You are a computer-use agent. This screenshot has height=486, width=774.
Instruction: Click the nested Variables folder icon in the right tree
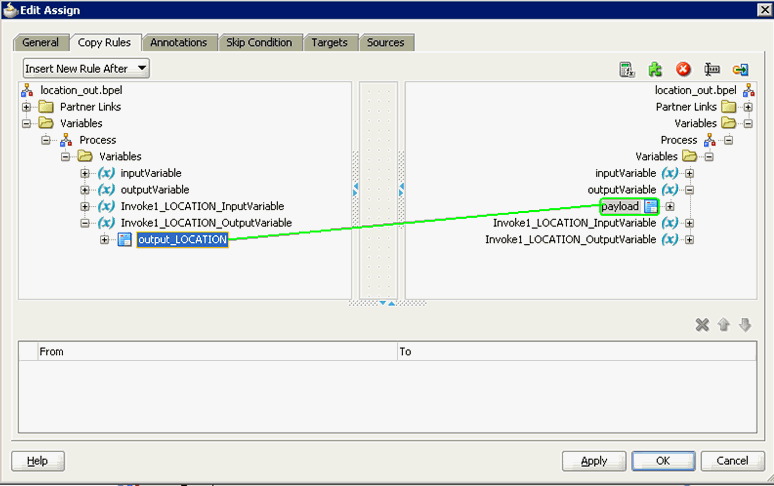(690, 156)
